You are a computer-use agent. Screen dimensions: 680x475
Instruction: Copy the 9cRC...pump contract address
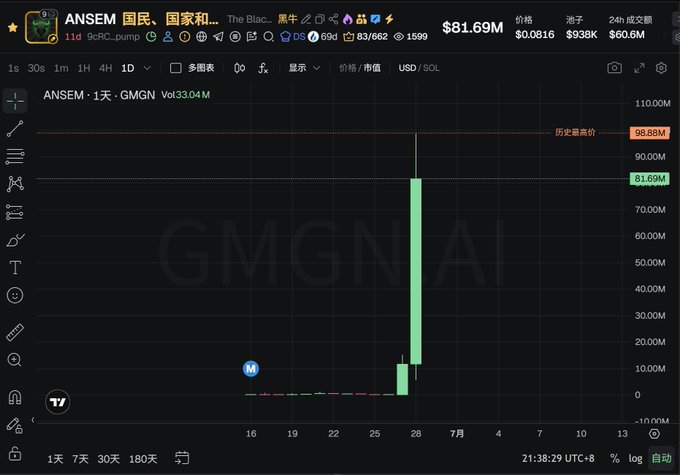tap(113, 37)
